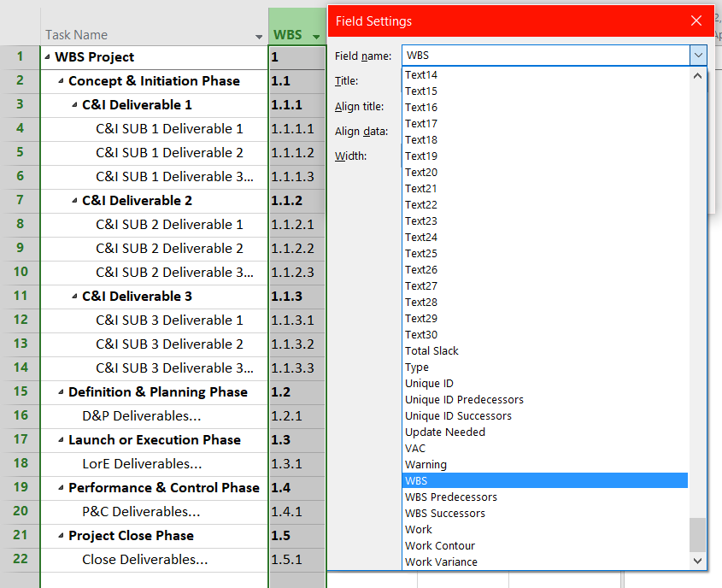Screen dimensions: 722x588
Task: Open the Field name dropdown arrow
Action: click(698, 56)
